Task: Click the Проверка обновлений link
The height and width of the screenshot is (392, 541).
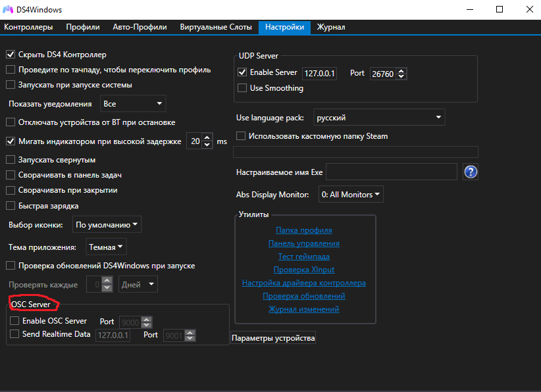Action: pos(303,296)
